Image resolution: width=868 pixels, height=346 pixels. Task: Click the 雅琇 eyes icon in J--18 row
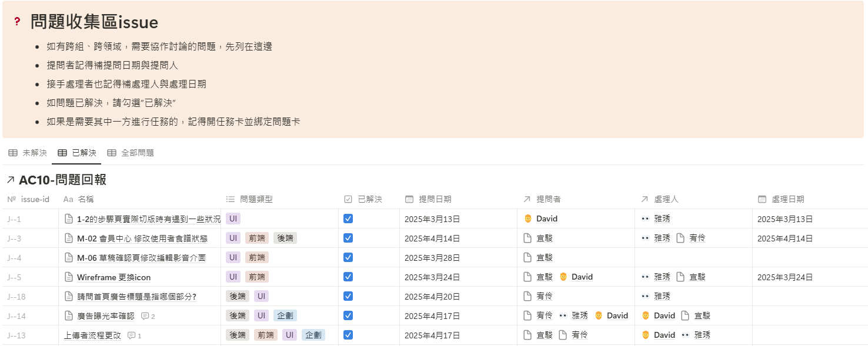point(645,297)
